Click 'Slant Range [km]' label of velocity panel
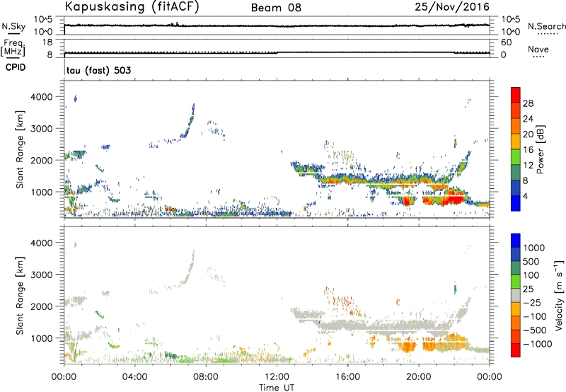This screenshot has height=392, width=566. [20, 295]
